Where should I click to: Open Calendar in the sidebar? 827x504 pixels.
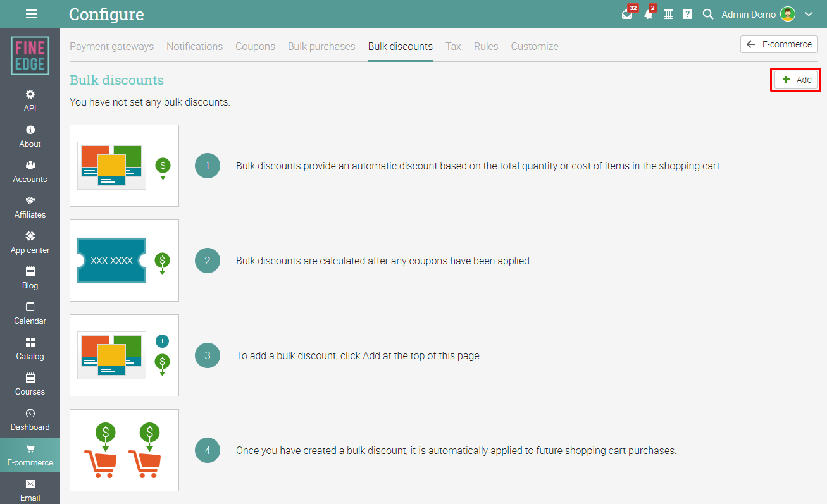[x=30, y=313]
